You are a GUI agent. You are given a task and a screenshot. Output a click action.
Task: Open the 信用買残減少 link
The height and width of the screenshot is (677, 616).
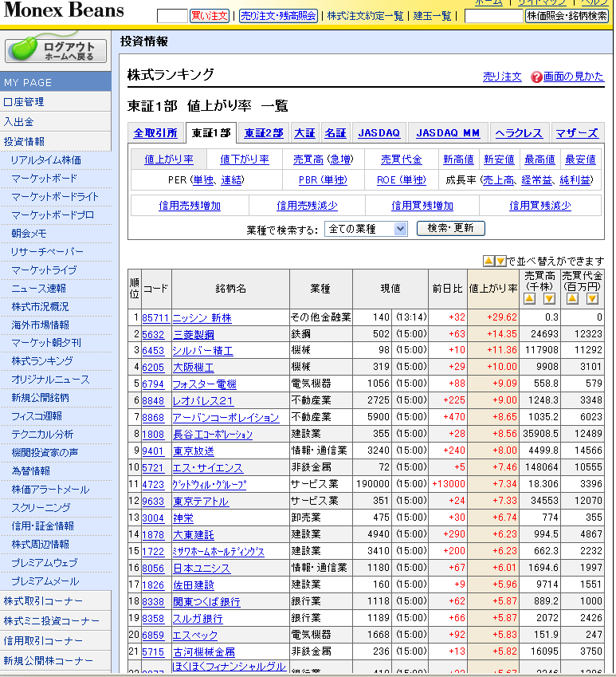(x=540, y=206)
